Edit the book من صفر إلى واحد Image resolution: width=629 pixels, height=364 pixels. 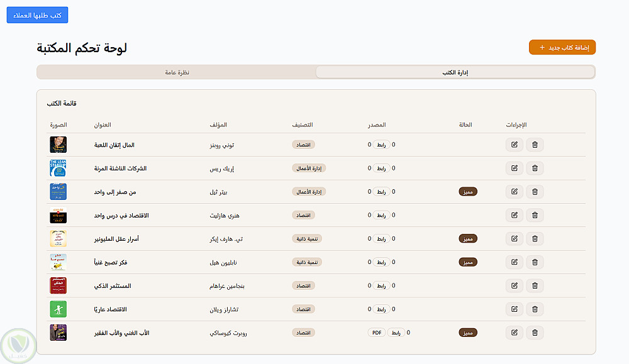(x=514, y=192)
